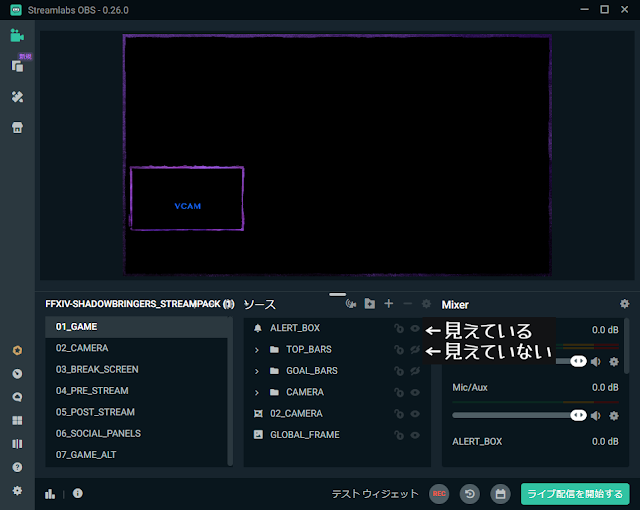Open the cloud backup icon in sidebar
This screenshot has height=510, width=640.
point(17,397)
